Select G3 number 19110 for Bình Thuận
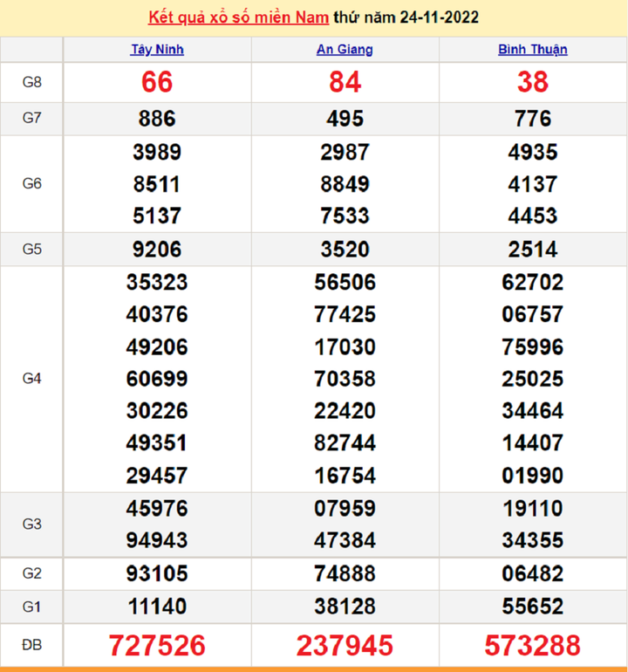This screenshot has width=628, height=672. (532, 508)
